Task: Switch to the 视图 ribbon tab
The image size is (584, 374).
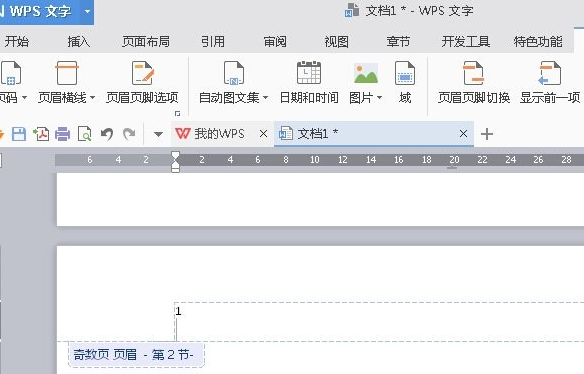Action: tap(336, 41)
